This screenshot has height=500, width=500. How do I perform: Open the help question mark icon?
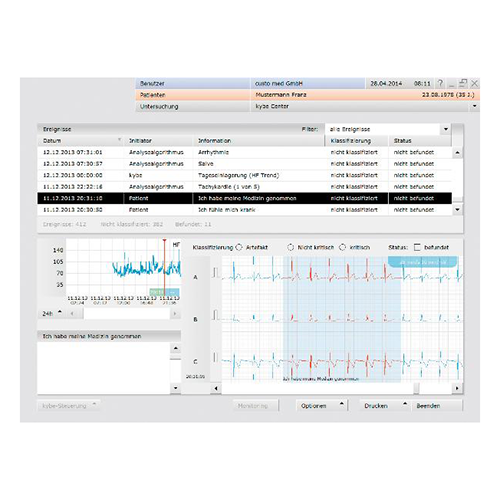(x=440, y=83)
